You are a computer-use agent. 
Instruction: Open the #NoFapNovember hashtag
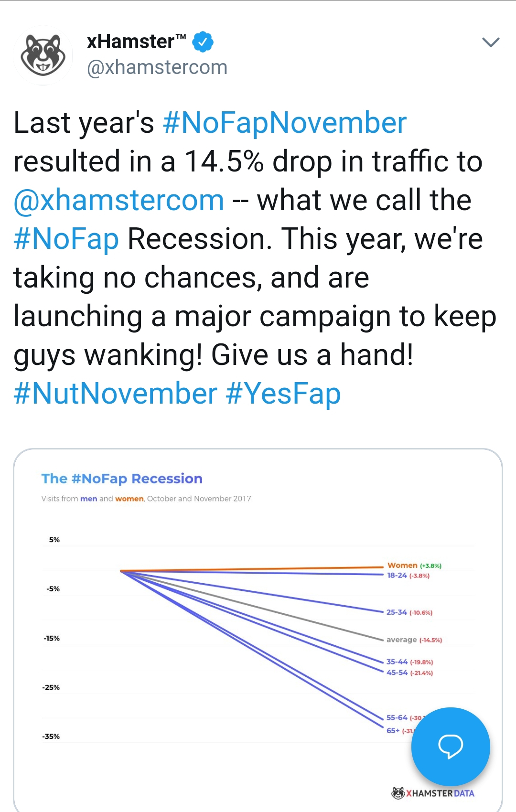click(x=284, y=123)
